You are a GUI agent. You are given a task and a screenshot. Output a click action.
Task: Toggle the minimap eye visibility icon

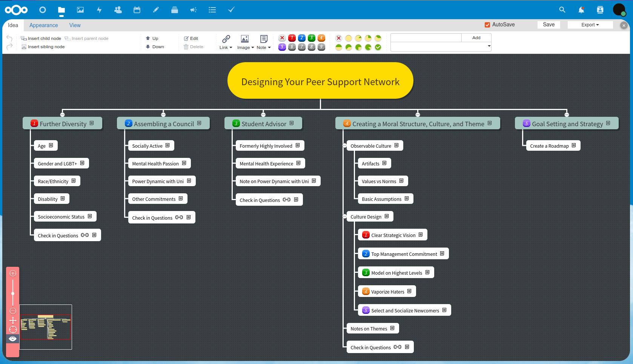click(12, 338)
